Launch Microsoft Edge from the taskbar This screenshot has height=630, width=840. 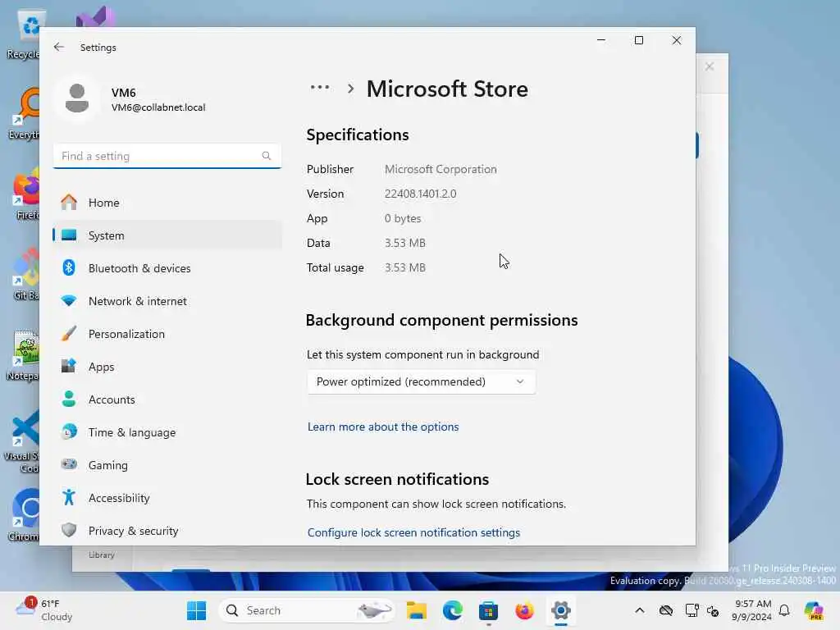pos(453,610)
